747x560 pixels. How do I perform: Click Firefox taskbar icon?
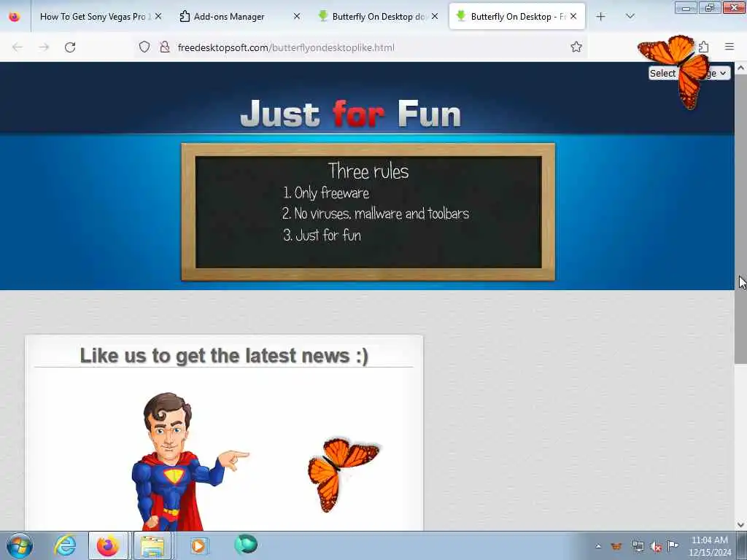pos(108,545)
